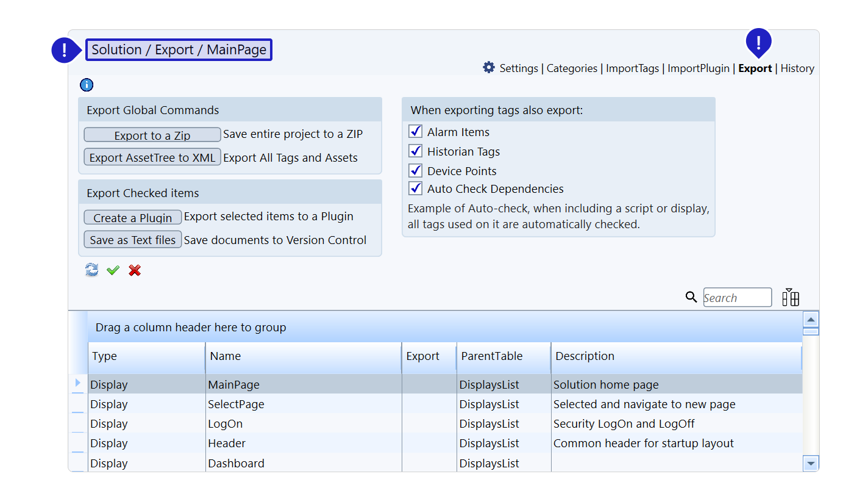868x496 pixels.
Task: Click the magnifying glass search icon
Action: pyautogui.click(x=691, y=297)
